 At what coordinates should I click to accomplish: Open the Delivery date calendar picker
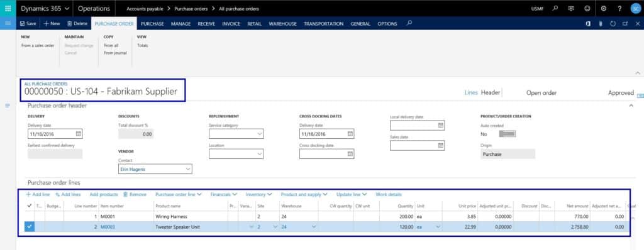[79, 134]
